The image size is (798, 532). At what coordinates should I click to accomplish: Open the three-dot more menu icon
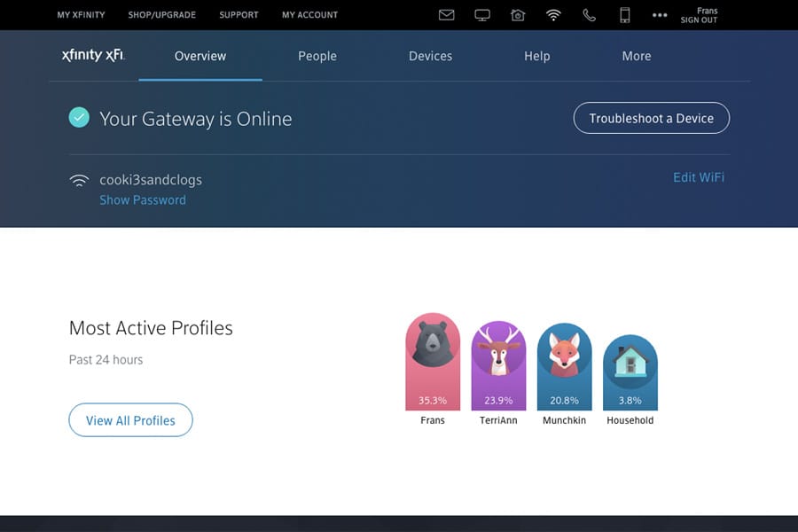660,15
